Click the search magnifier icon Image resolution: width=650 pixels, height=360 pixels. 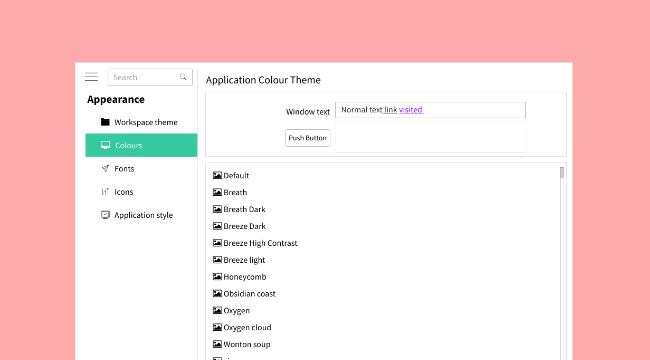[x=183, y=77]
